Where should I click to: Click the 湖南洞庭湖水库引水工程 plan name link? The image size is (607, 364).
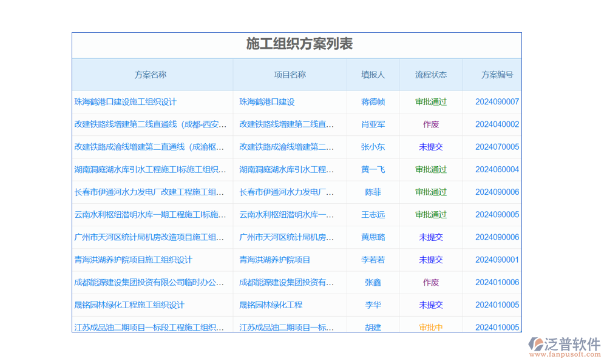[151, 170]
